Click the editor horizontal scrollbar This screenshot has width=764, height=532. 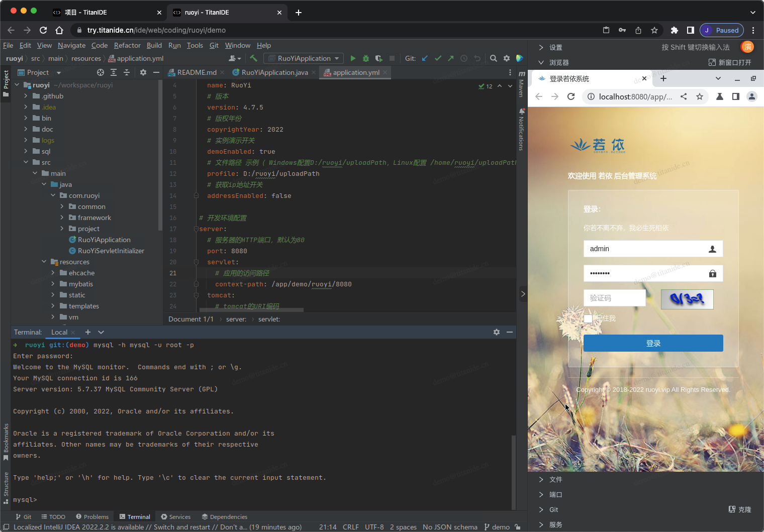(x=251, y=310)
